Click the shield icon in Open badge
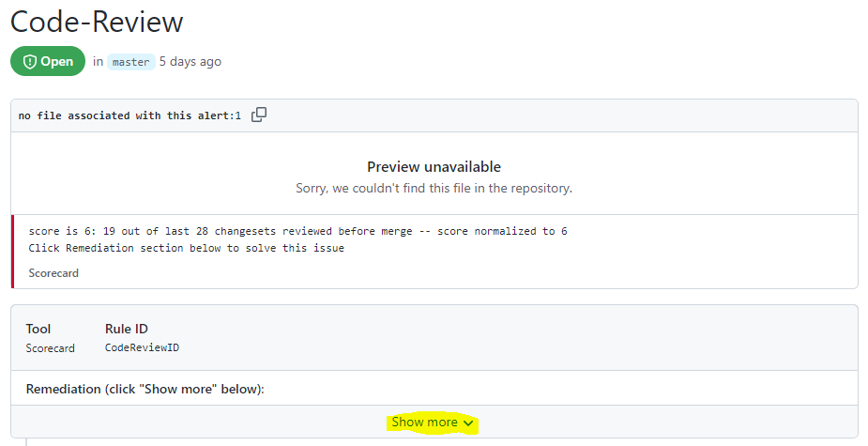The height and width of the screenshot is (446, 868). (x=29, y=62)
